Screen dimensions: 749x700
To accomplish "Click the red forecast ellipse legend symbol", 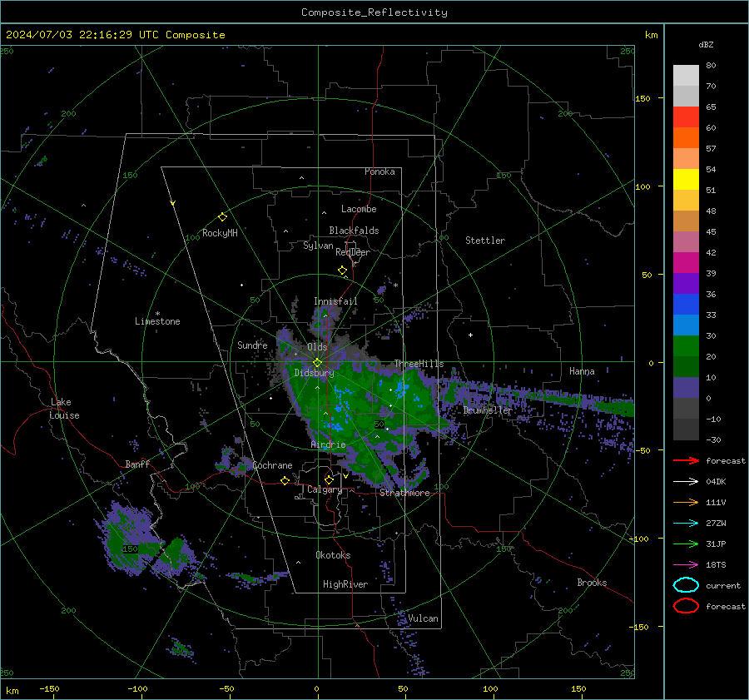I will click(686, 606).
